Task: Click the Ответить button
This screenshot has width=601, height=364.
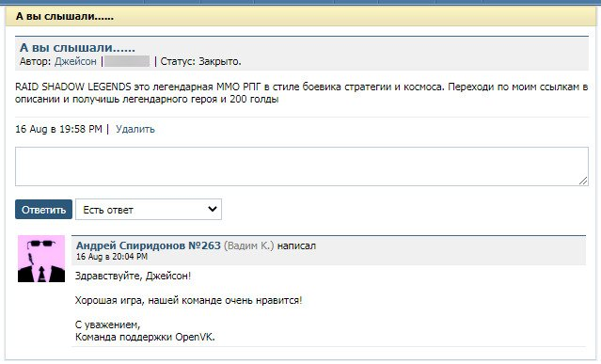Action: click(43, 209)
